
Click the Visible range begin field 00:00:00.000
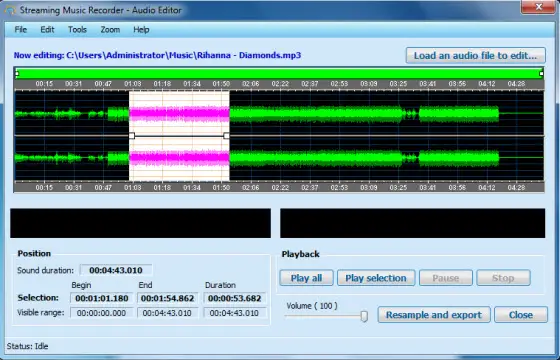coord(101,313)
